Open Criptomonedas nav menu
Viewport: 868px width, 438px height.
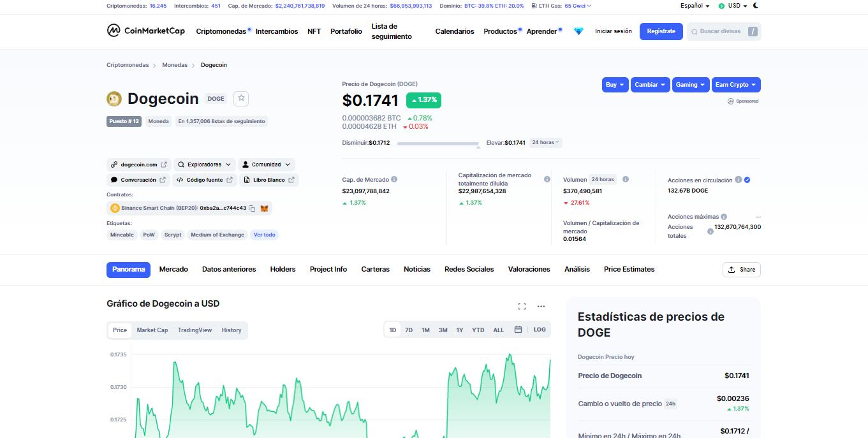[x=223, y=31]
